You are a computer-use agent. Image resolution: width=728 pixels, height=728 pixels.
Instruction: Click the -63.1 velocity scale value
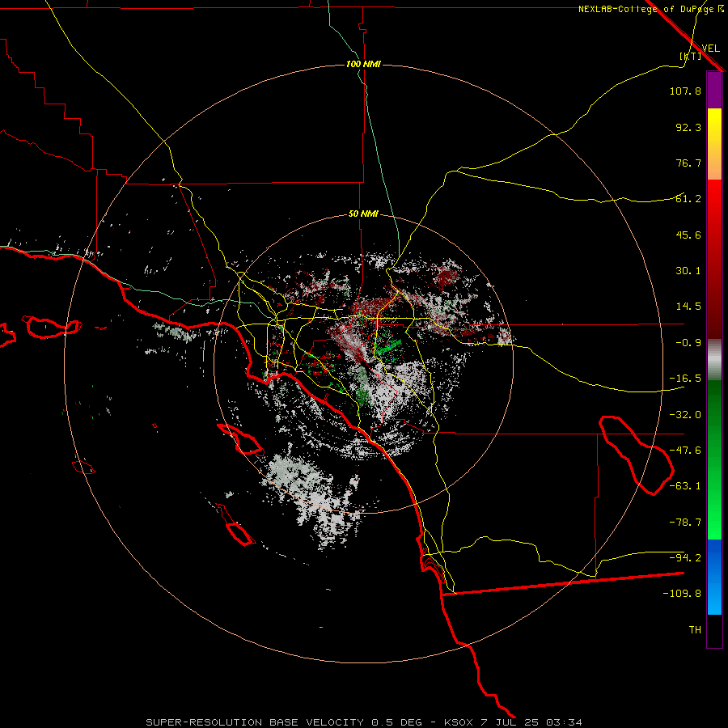pyautogui.click(x=685, y=486)
